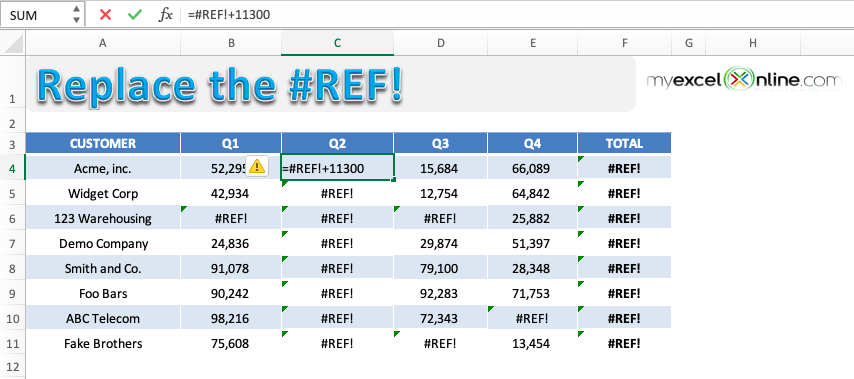854x379 pixels.
Task: Select the ABC Telecom Q4 #REF! cell
Action: (532, 319)
